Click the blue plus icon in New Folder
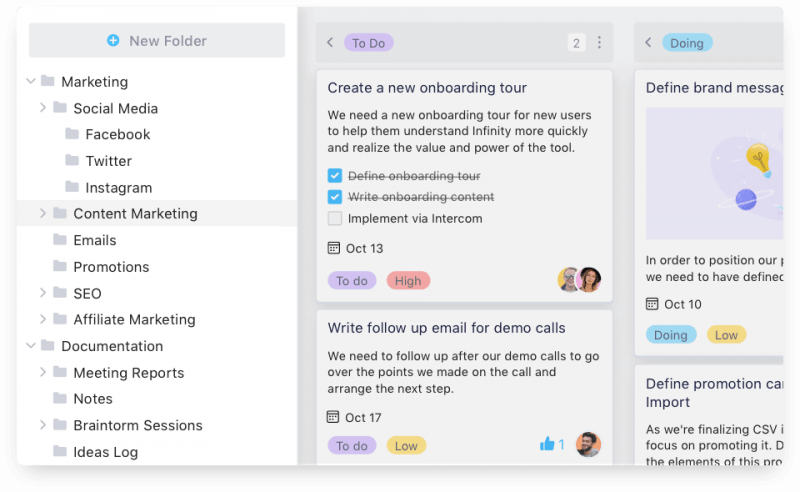The image size is (800, 492). click(x=113, y=40)
